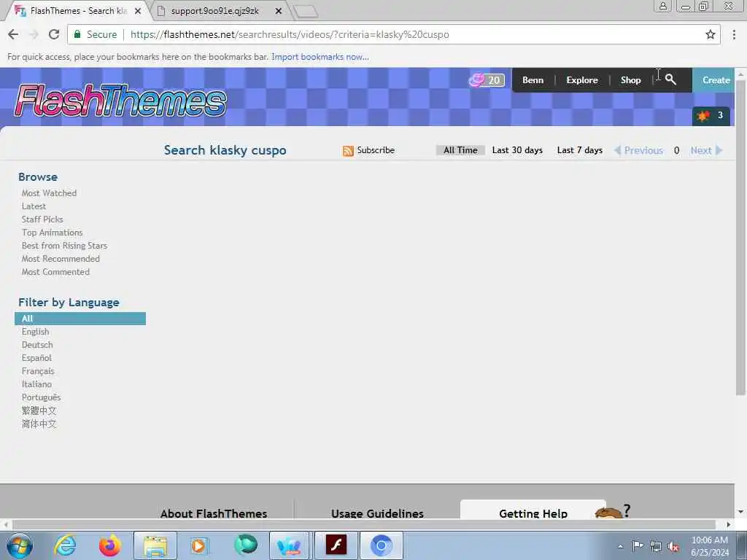Open the site search magnifier icon
Viewport: 747px width, 560px height.
pyautogui.click(x=670, y=79)
